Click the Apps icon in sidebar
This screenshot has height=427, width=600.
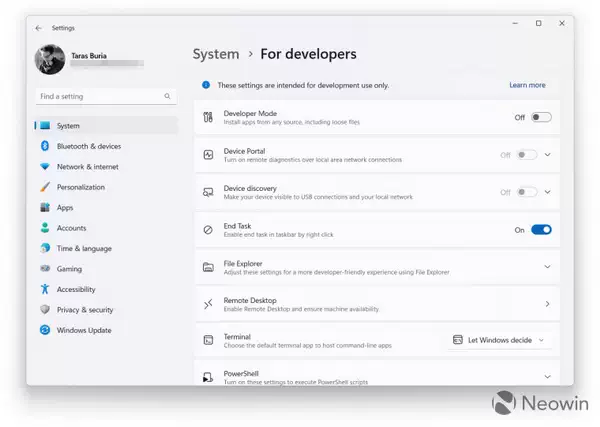45,207
